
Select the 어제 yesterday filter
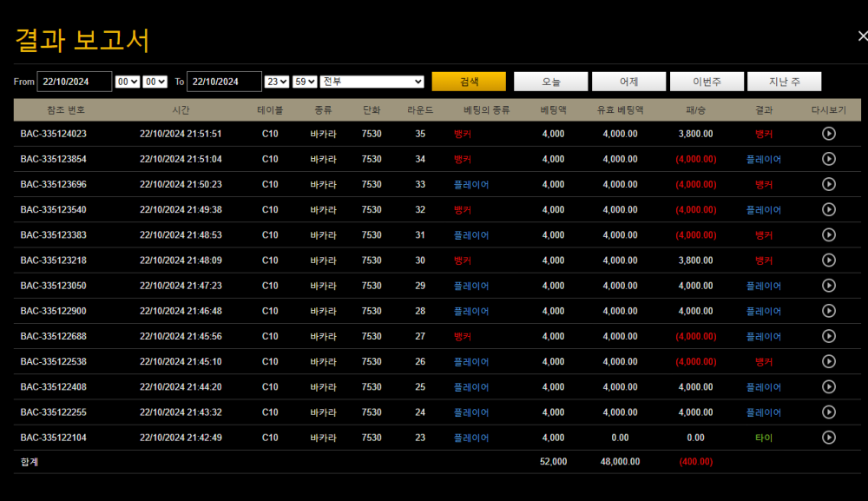(628, 82)
